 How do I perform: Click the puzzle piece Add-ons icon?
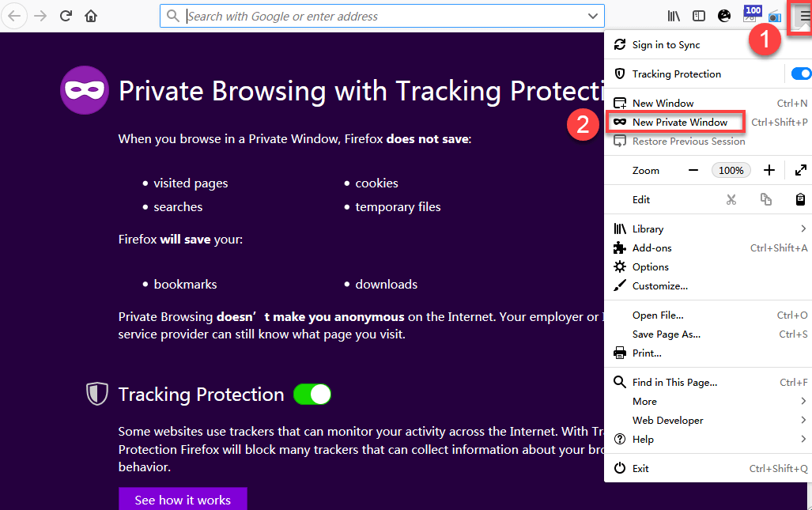click(x=620, y=248)
